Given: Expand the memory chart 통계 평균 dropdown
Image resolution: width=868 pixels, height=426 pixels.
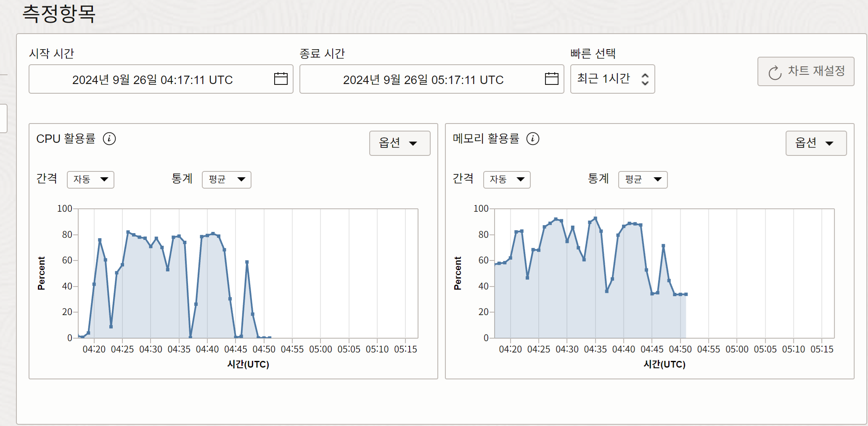Looking at the screenshot, I should coord(643,180).
